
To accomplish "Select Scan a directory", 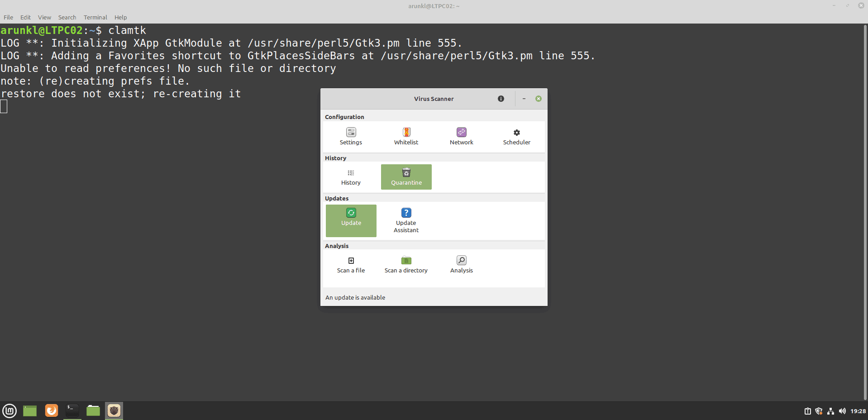I will point(406,265).
